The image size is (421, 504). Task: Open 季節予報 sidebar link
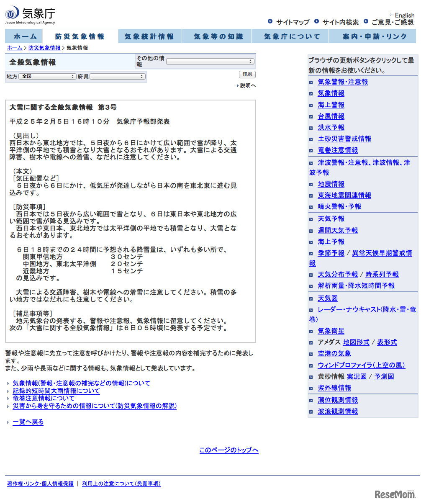point(331,253)
